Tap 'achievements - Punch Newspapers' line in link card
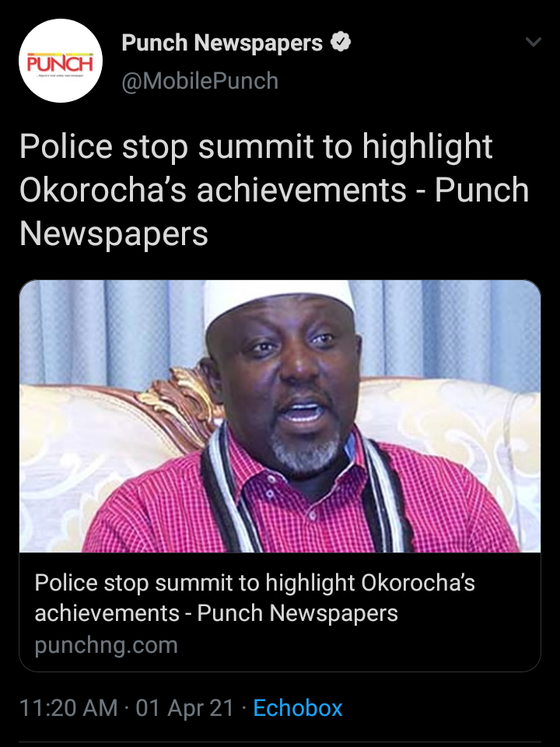 tap(216, 612)
